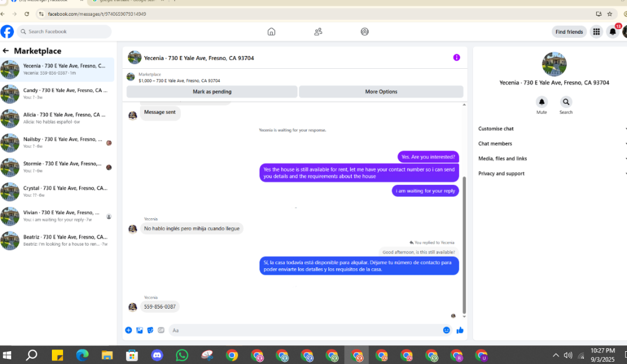
Task: Open the Facebook Home icon
Action: tap(271, 32)
